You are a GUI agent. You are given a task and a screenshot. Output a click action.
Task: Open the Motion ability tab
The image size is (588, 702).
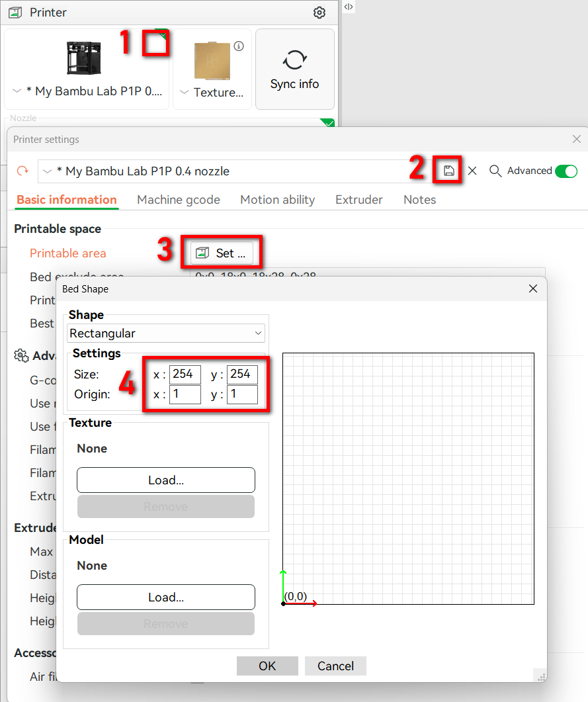277,200
